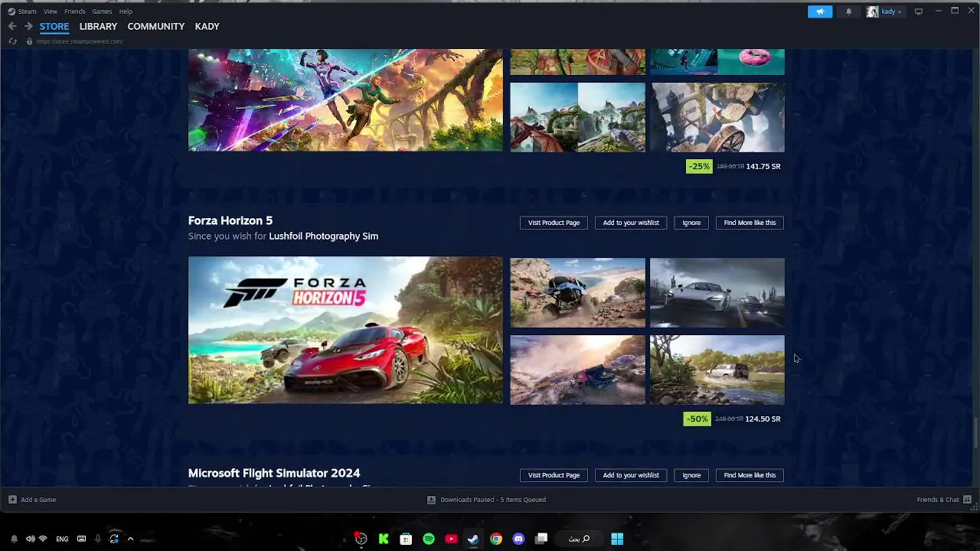
Task: Open Microsoft Store from the taskbar
Action: tap(406, 539)
